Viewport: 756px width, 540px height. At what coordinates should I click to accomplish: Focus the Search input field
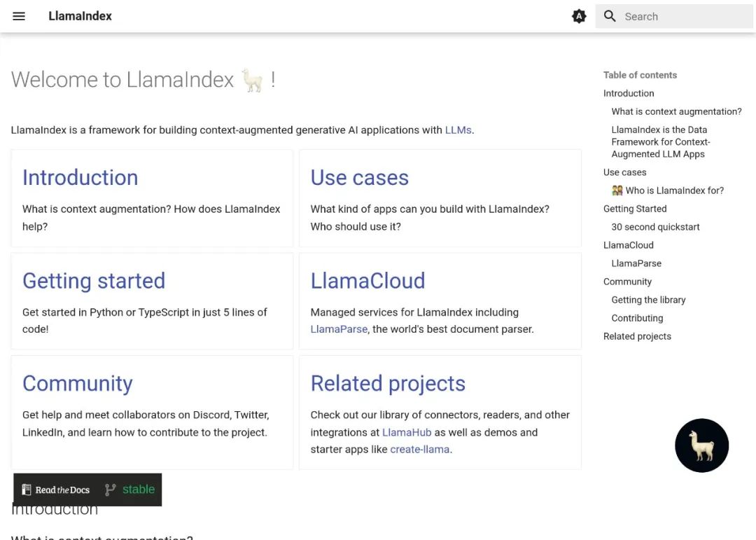(674, 16)
